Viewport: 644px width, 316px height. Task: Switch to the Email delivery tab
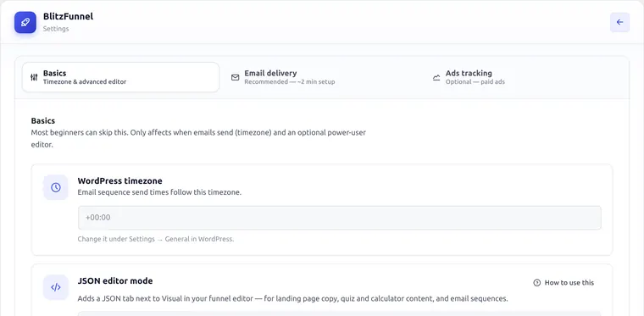322,77
